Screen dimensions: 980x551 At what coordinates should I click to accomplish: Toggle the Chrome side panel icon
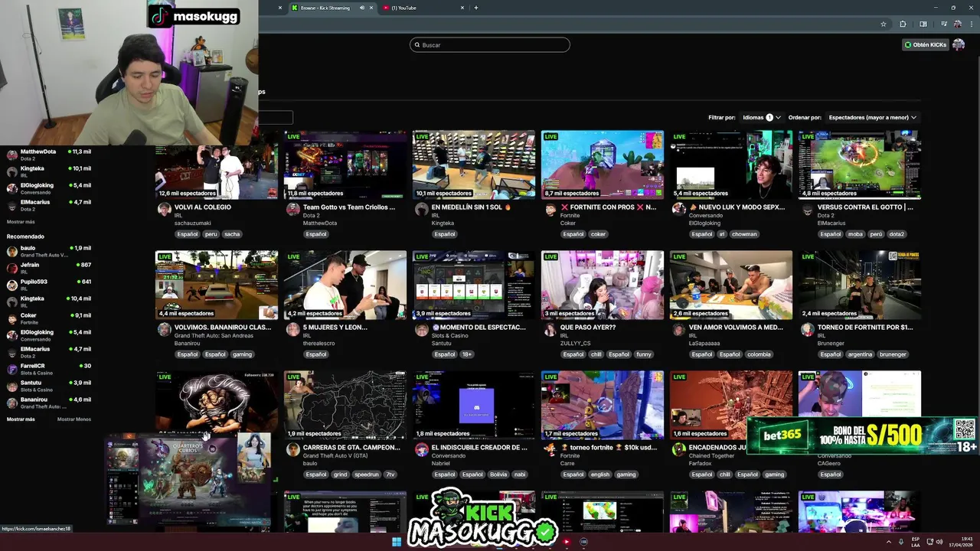pyautogui.click(x=923, y=24)
